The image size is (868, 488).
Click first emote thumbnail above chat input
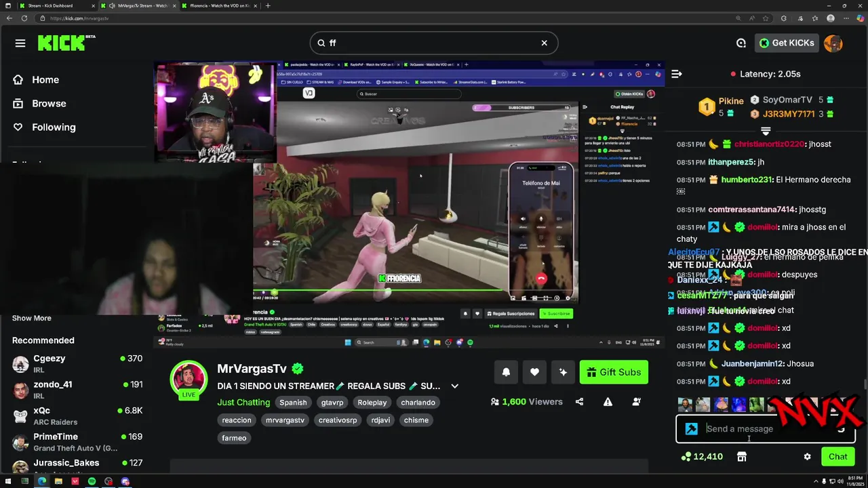[685, 405]
